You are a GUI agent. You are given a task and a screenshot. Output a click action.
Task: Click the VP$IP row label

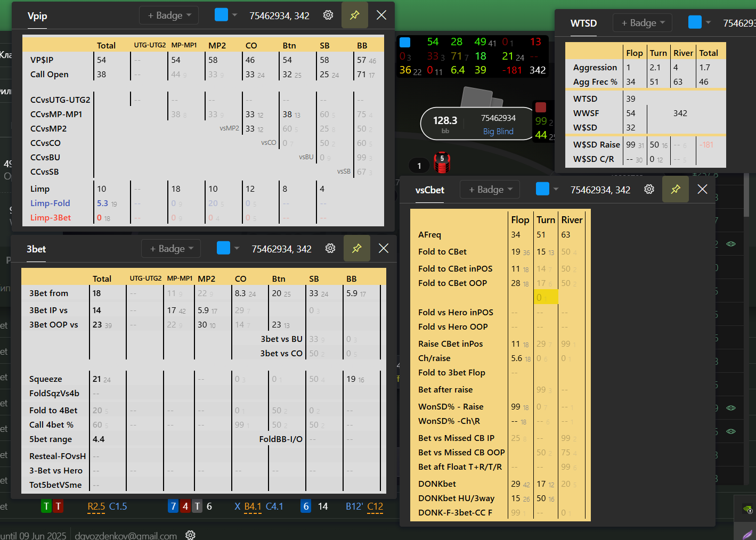coord(42,60)
